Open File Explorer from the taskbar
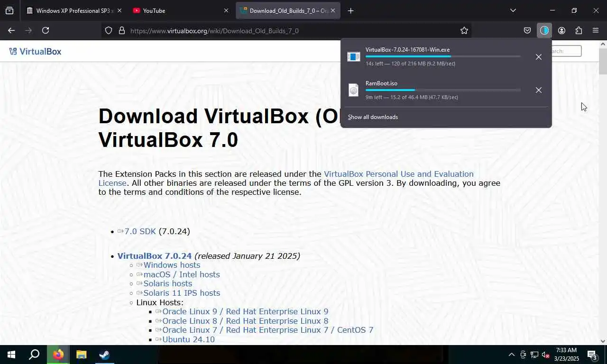Viewport: 607px width, 364px height. click(81, 355)
